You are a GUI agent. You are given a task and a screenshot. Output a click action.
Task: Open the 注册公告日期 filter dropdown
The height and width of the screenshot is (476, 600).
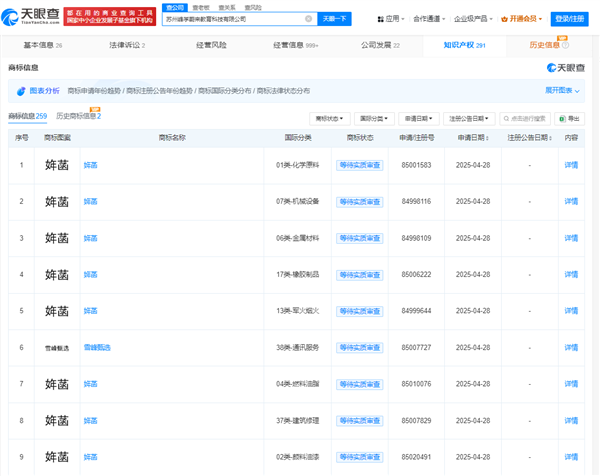coord(470,118)
